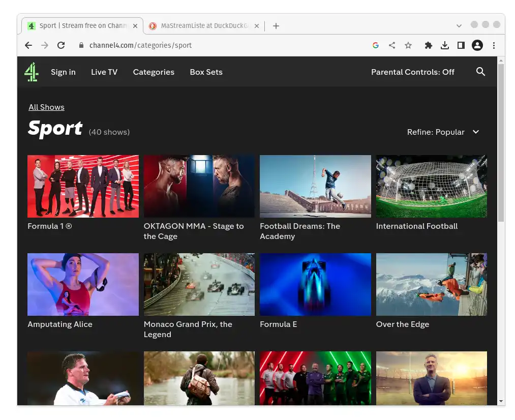The image size is (515, 420).
Task: Click the Google icon in address bar
Action: (376, 45)
